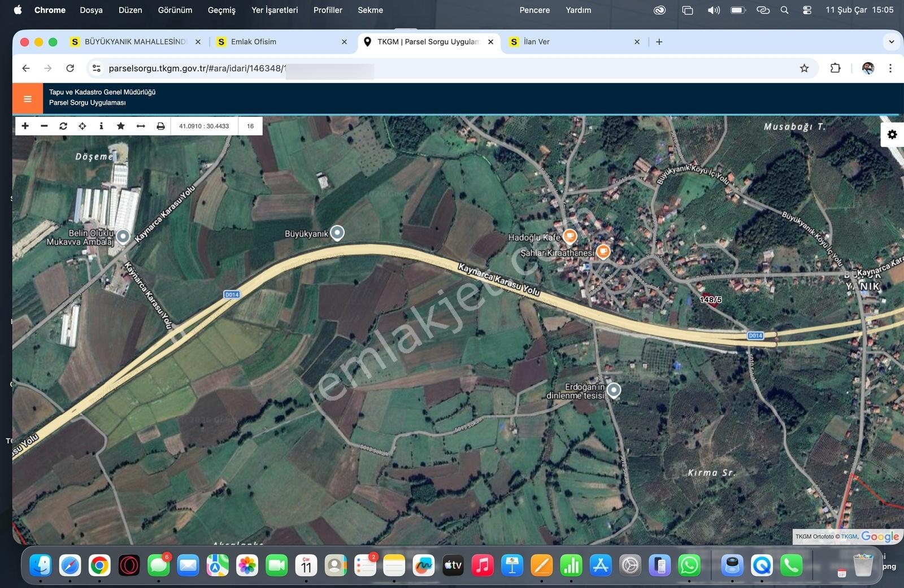Image resolution: width=904 pixels, height=588 pixels.
Task: Open the info tool icon
Action: (101, 126)
